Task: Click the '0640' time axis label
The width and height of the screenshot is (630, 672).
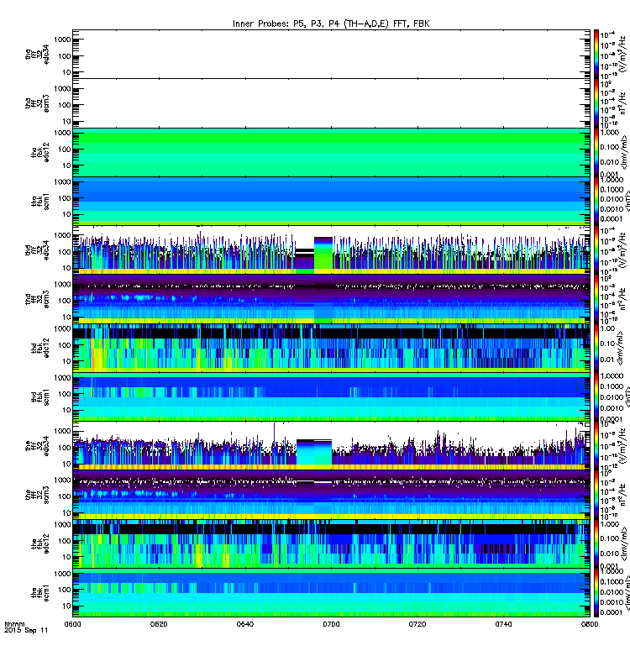Action: click(x=244, y=624)
